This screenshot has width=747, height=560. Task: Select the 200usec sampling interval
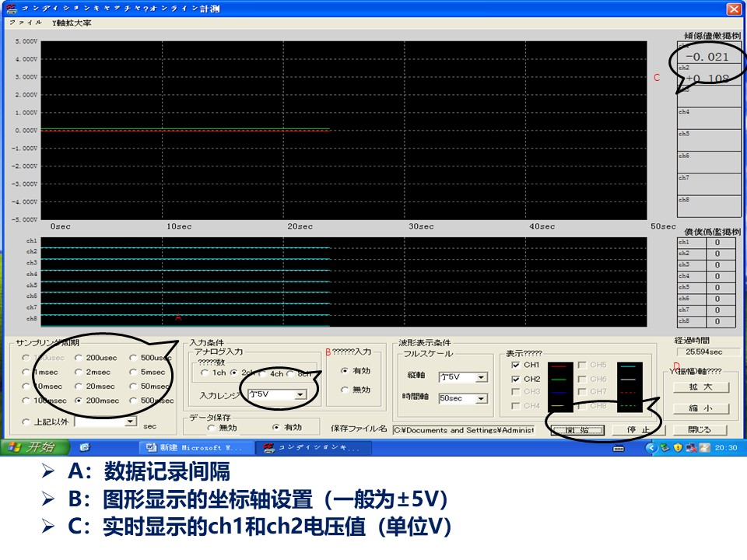click(x=79, y=358)
